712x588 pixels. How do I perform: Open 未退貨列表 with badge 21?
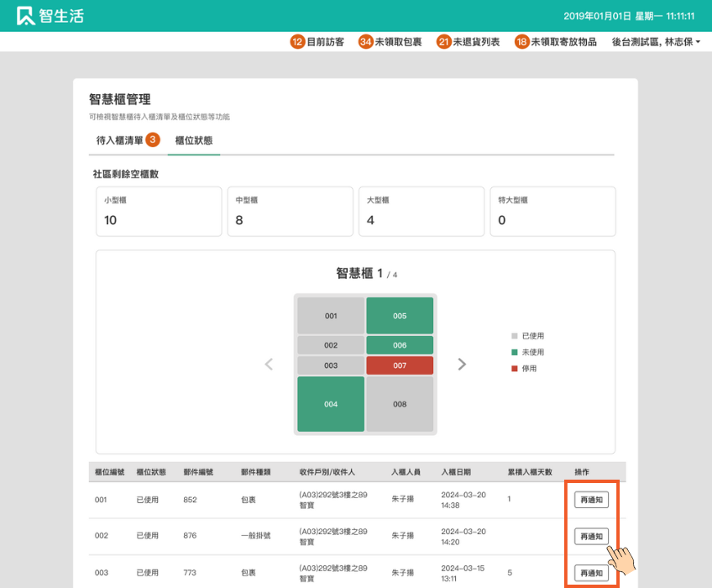click(469, 41)
